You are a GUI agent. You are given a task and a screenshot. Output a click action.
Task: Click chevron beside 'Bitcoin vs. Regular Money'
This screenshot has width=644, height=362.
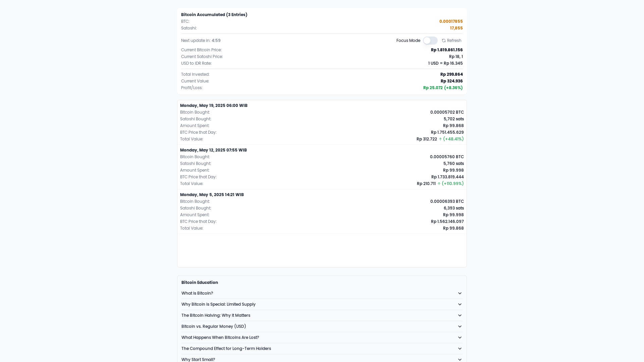pyautogui.click(x=460, y=326)
